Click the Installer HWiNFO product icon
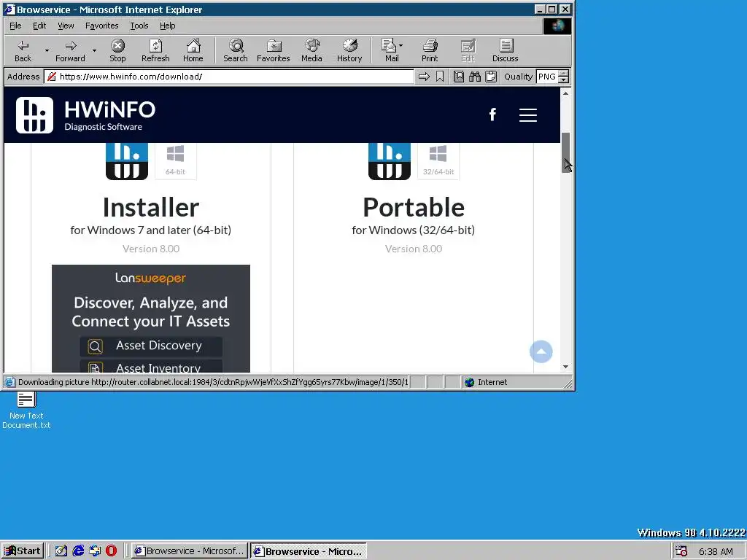 coord(127,161)
